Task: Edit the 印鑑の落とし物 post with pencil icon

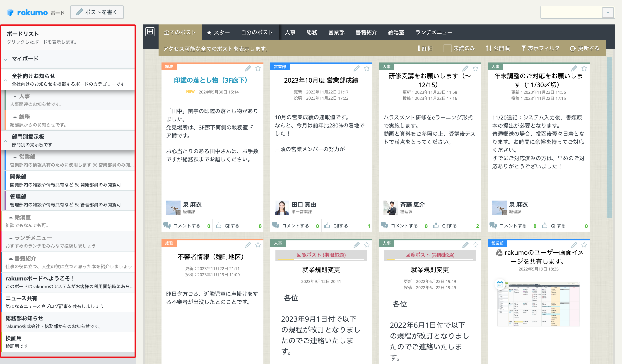Action: [248, 68]
